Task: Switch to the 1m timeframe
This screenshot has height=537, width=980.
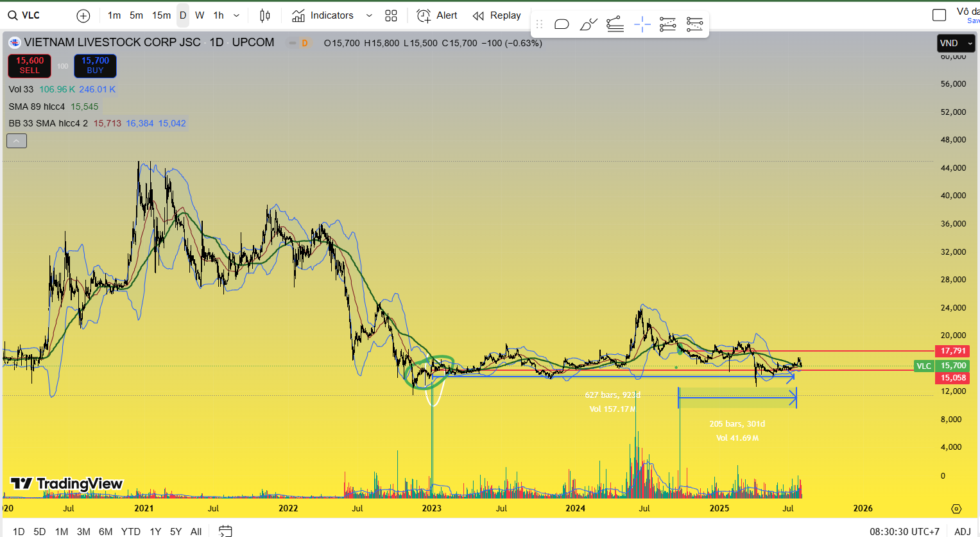Action: (x=114, y=15)
